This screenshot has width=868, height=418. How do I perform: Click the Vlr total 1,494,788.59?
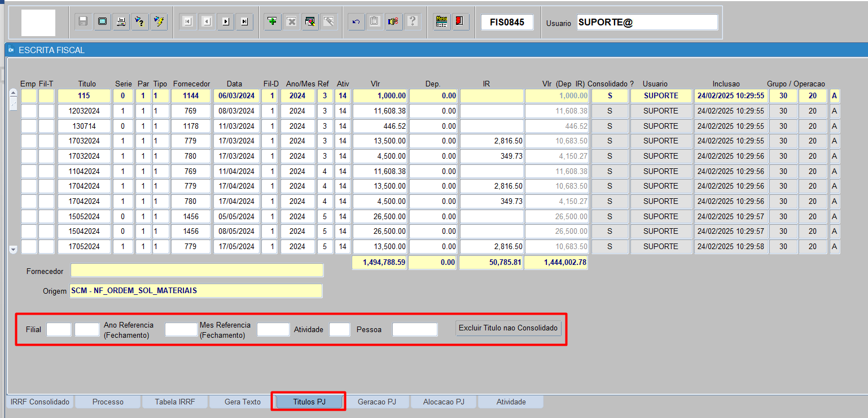tap(379, 263)
